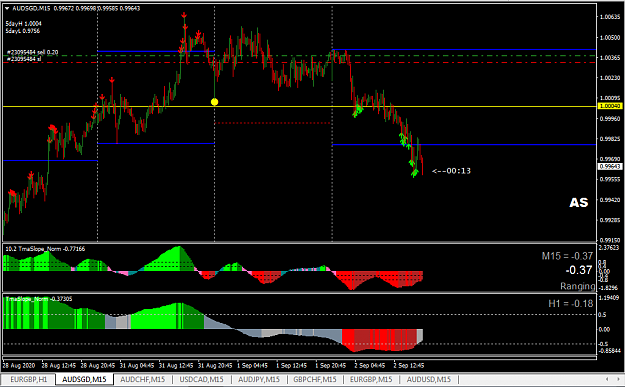Viewport: 625px width, 387px height.
Task: Click the -0.85844 indicator scale value
Action: (x=609, y=351)
